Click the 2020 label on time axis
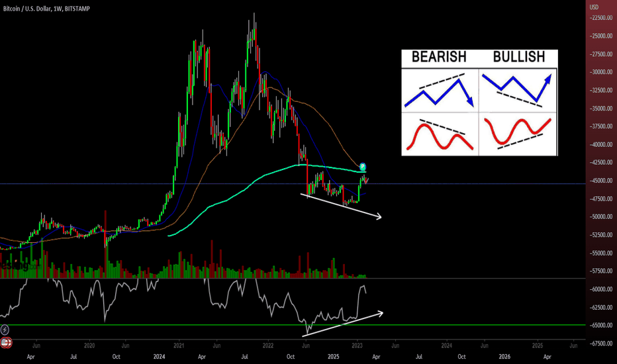The height and width of the screenshot is (364, 617). 89,345
